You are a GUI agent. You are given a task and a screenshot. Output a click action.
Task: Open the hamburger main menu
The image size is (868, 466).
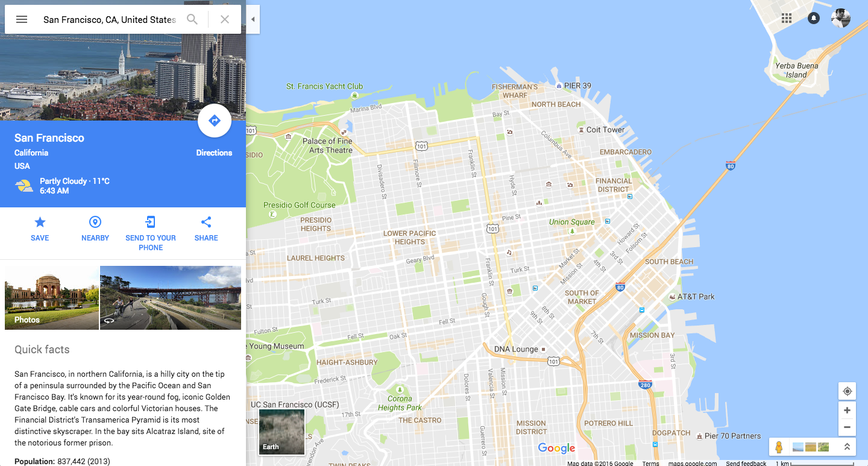(x=22, y=19)
